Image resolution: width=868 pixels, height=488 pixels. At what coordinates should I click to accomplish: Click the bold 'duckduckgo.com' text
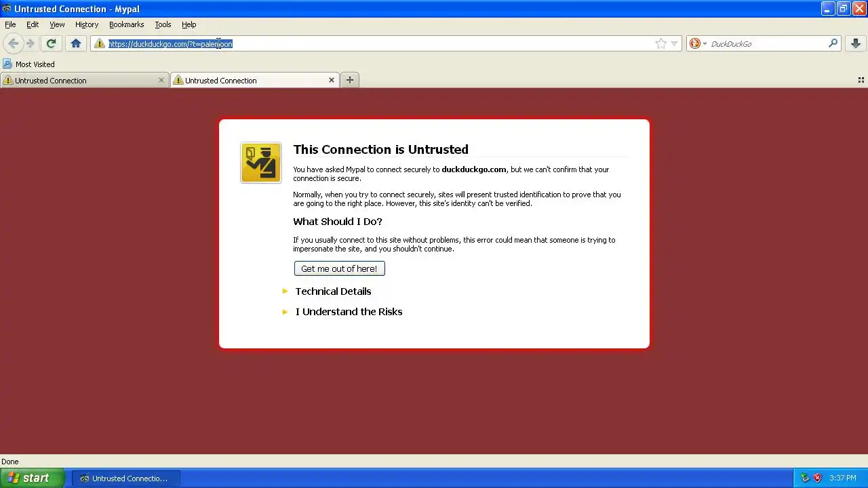click(x=474, y=169)
